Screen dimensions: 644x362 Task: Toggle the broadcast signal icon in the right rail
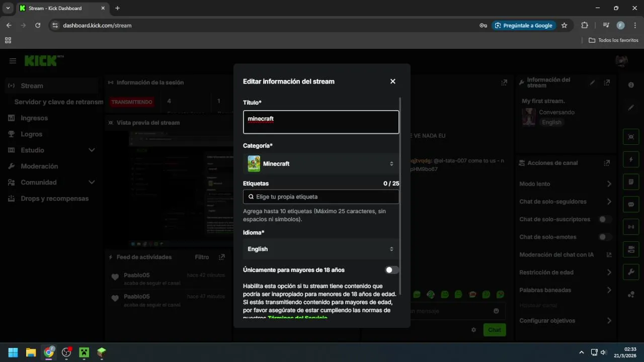point(631,227)
